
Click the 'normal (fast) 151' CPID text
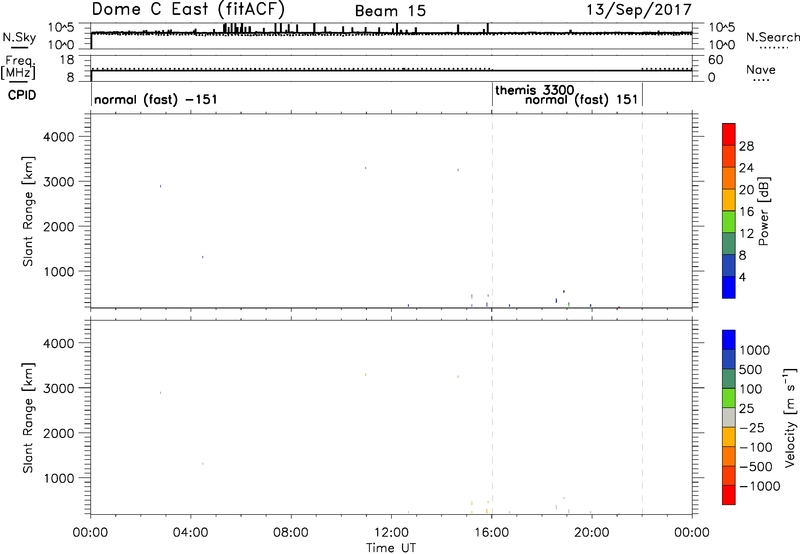click(x=582, y=99)
